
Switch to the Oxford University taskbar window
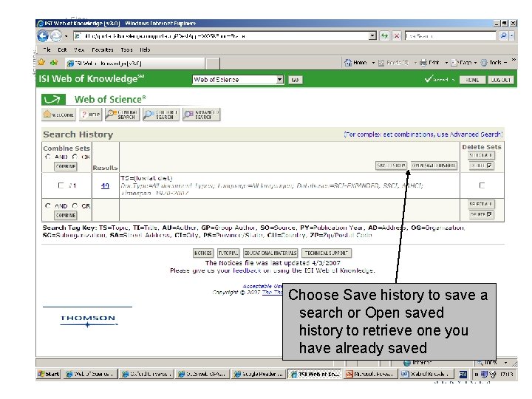(147, 374)
